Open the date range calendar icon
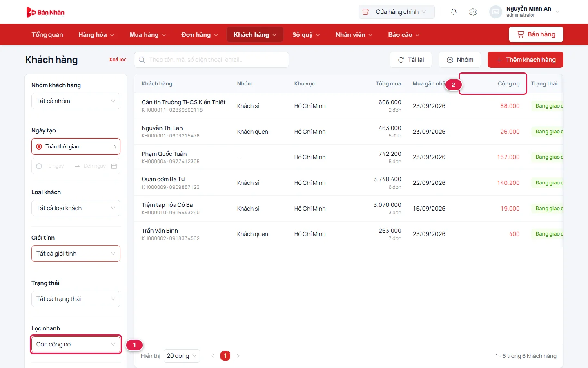This screenshot has height=368, width=588. pos(114,166)
